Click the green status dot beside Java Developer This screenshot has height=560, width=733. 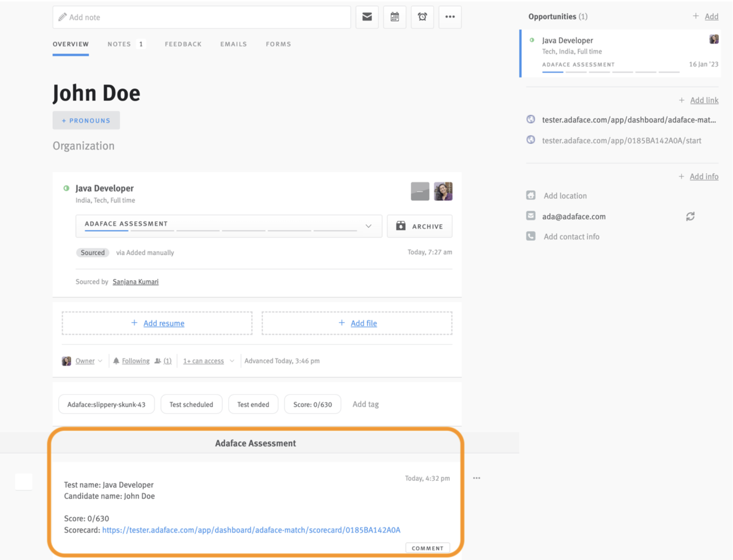[66, 188]
